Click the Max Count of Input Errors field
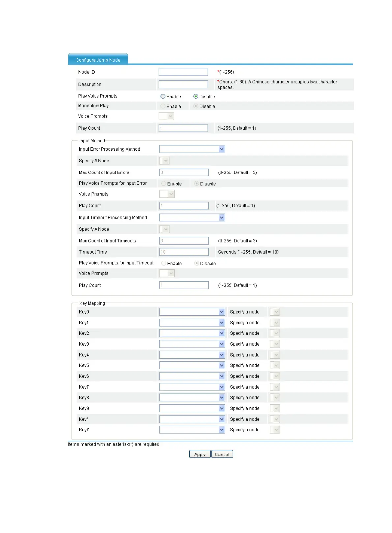 tap(184, 172)
